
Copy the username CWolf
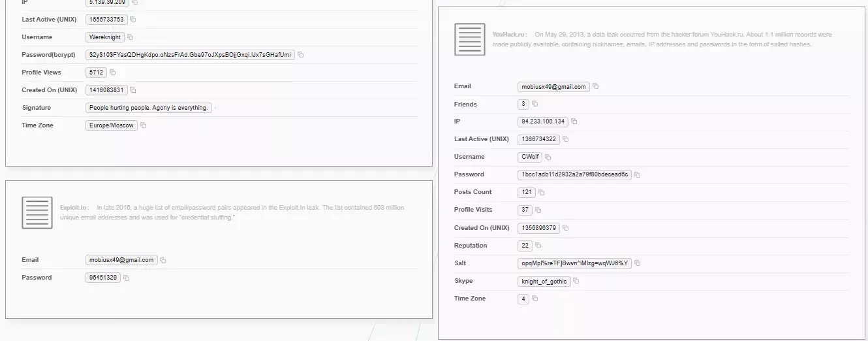tap(548, 157)
